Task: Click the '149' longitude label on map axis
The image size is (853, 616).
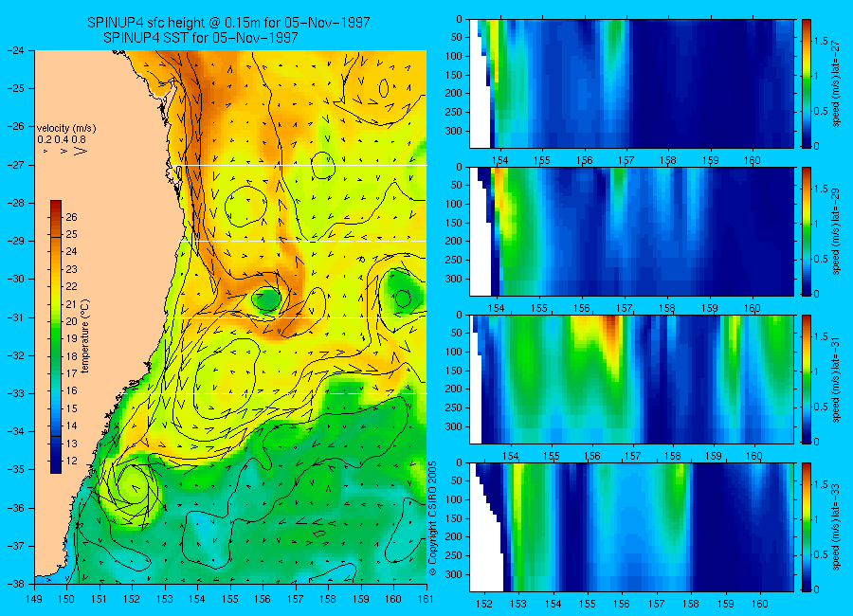Action: point(34,600)
